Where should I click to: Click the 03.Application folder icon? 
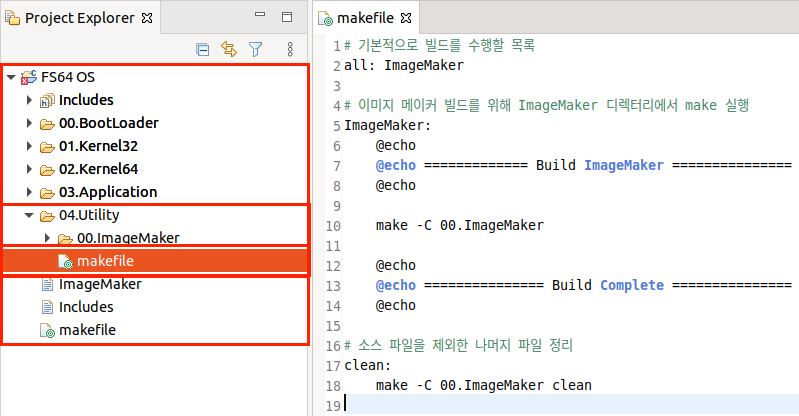47,193
